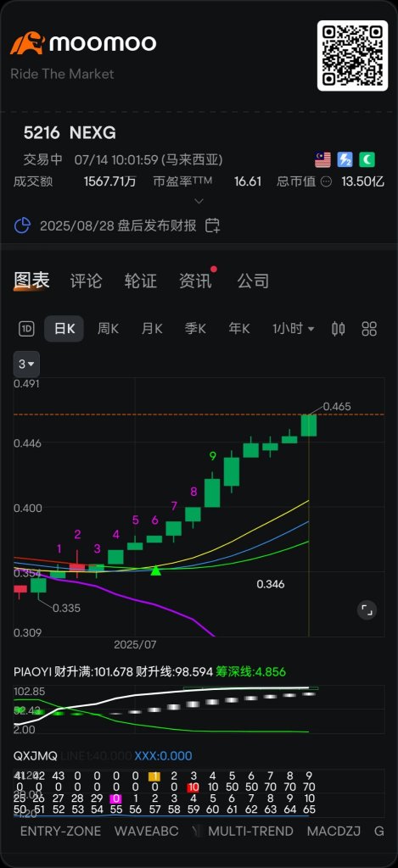Image resolution: width=398 pixels, height=868 pixels.
Task: Select MULTI-TREND indicator tab
Action: coord(250,831)
